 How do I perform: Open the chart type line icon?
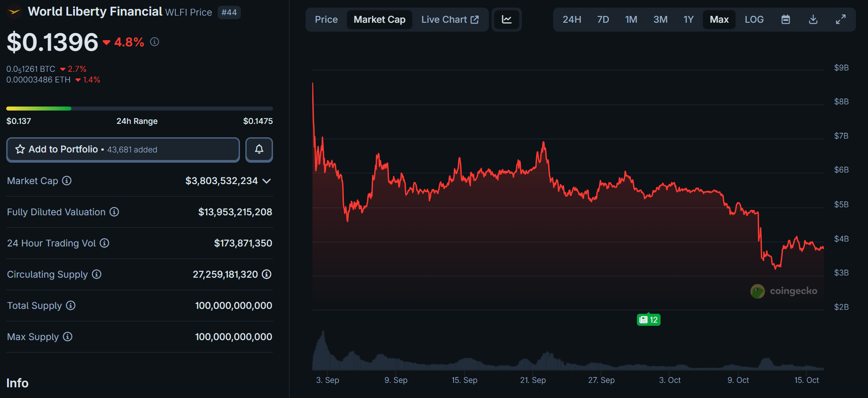coord(507,20)
